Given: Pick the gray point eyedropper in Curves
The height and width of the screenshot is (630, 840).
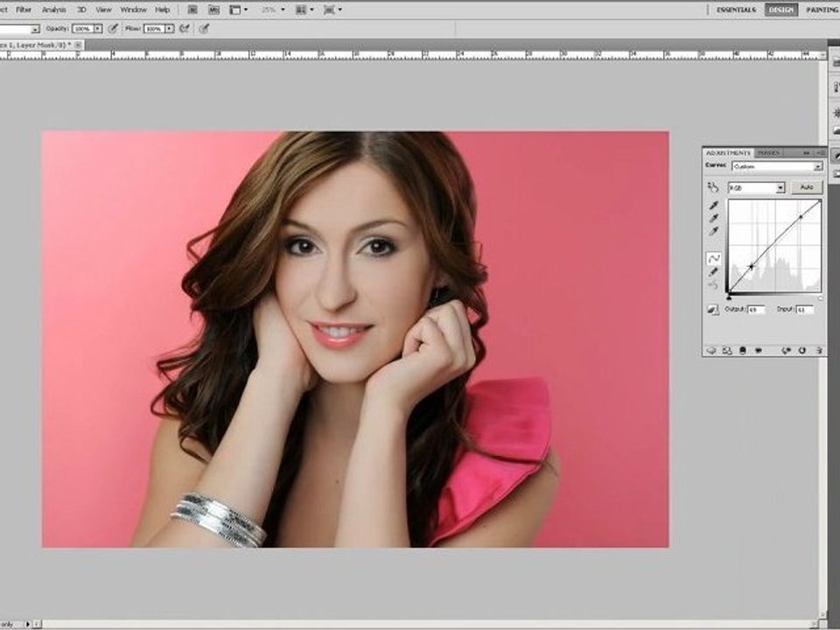Looking at the screenshot, I should (x=714, y=219).
